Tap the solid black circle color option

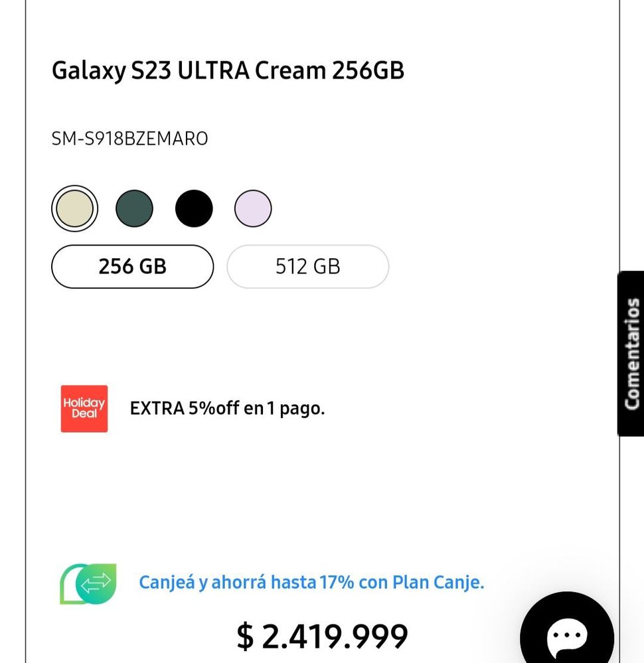[194, 208]
